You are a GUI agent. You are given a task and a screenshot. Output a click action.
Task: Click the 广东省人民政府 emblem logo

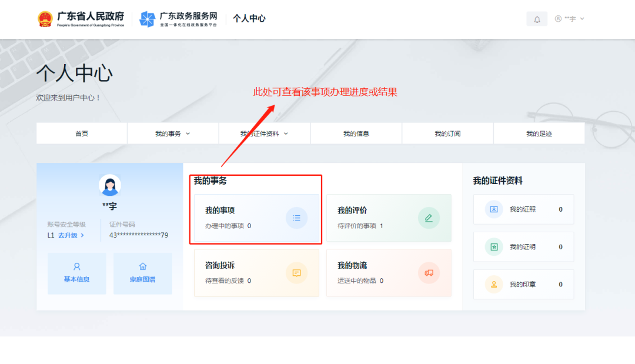tap(45, 18)
